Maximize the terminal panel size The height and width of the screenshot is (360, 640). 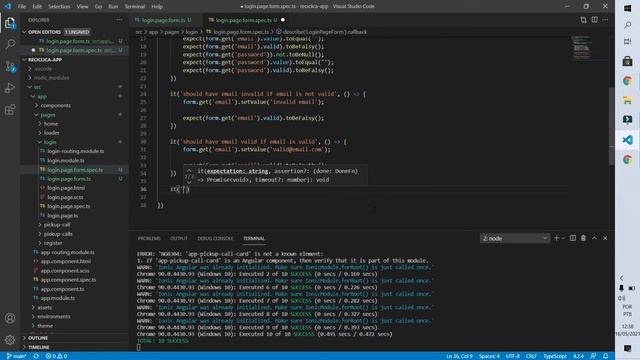coord(594,238)
